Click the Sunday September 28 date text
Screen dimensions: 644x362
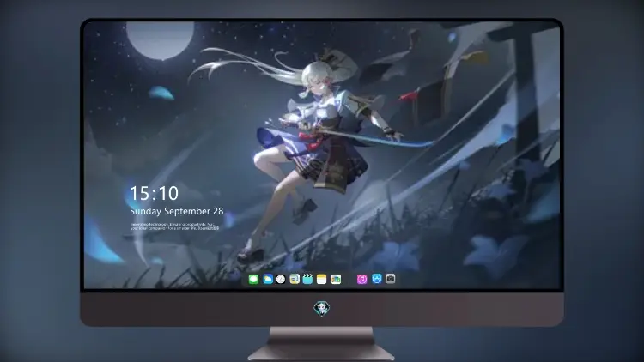pos(177,211)
